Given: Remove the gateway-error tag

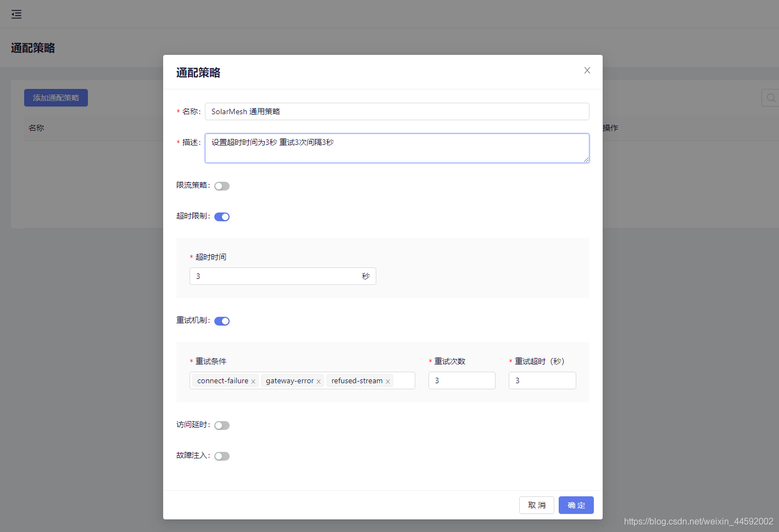Looking at the screenshot, I should click(x=319, y=382).
